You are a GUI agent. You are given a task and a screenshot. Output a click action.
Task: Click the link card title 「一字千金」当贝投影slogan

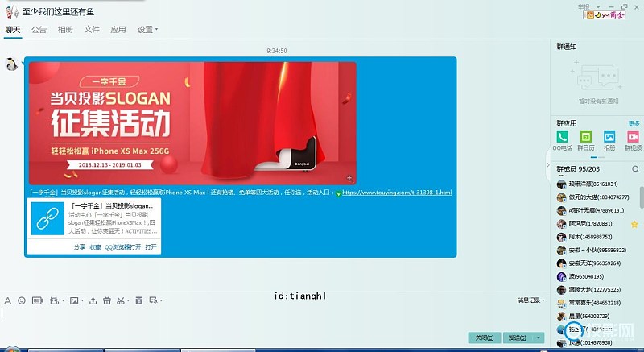[x=112, y=205]
